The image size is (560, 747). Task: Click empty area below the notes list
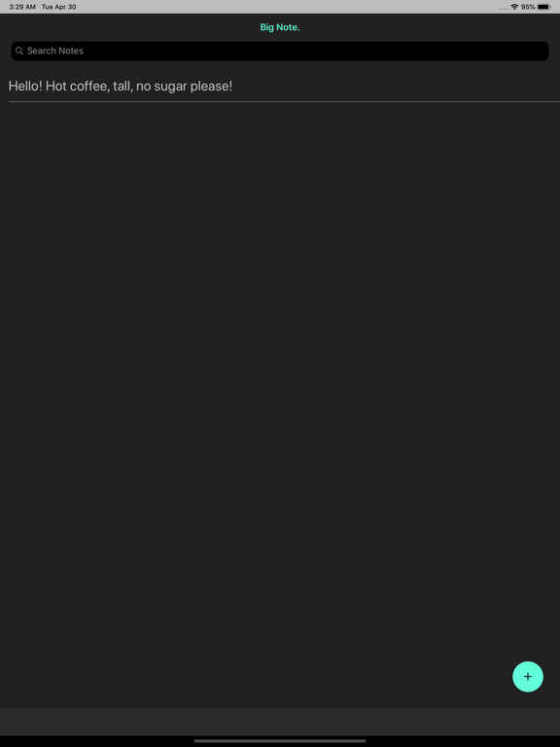click(x=280, y=381)
